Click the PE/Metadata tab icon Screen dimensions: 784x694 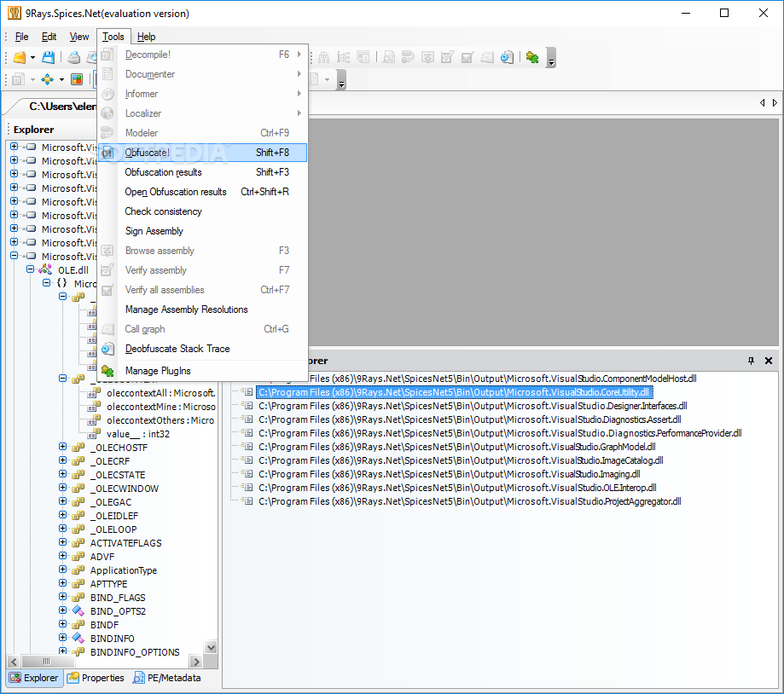138,678
